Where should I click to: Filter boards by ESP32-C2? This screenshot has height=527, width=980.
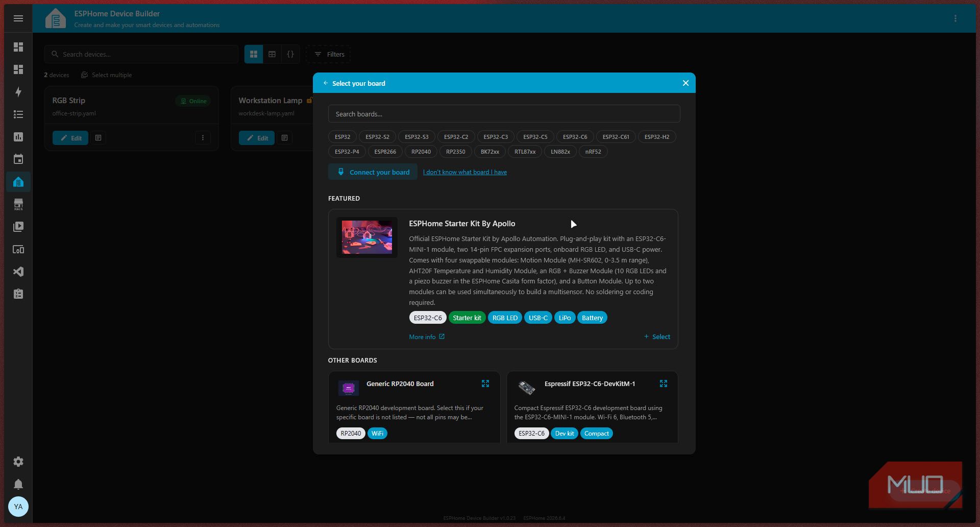(456, 137)
